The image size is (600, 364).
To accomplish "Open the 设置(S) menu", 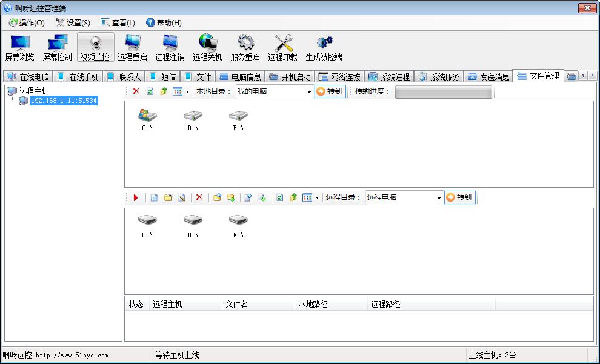I will pyautogui.click(x=73, y=23).
